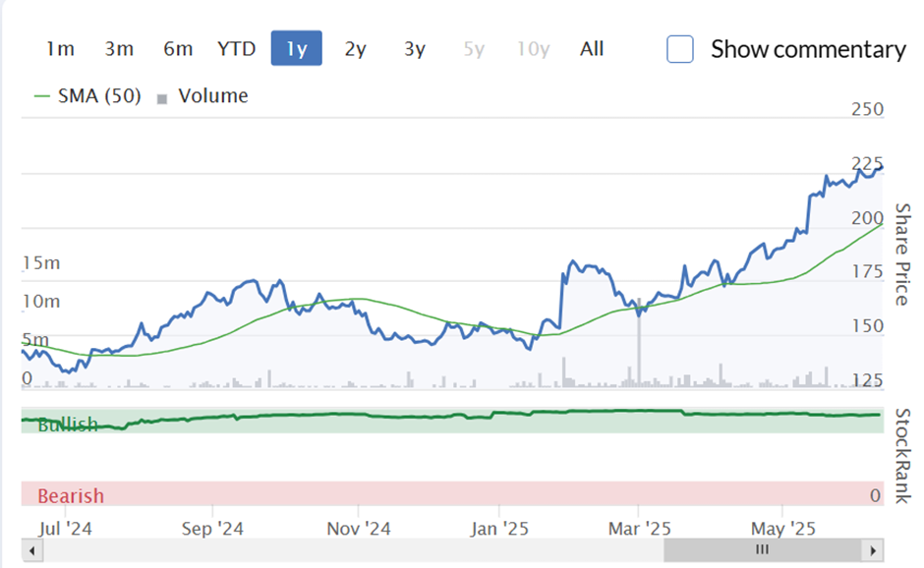
Task: Click the scrollbar left arrow
Action: (x=32, y=551)
